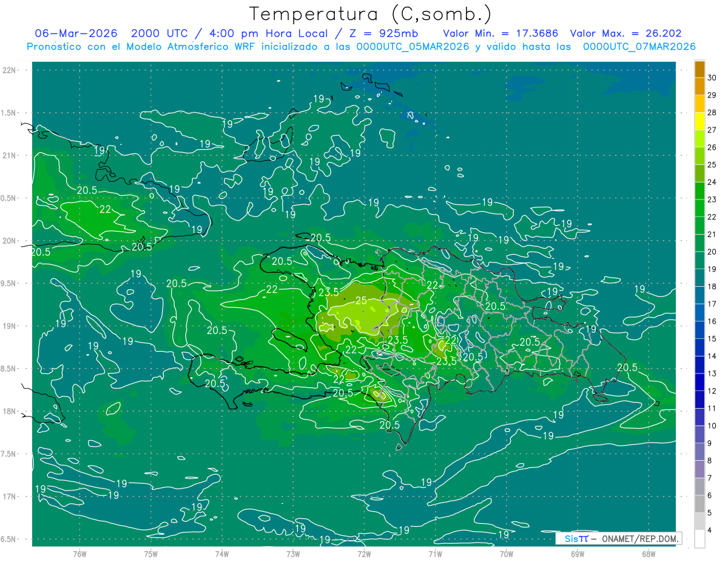Pick the legend swatch between 19 and 20
Viewport: 728px width, 562px height.
tap(699, 261)
